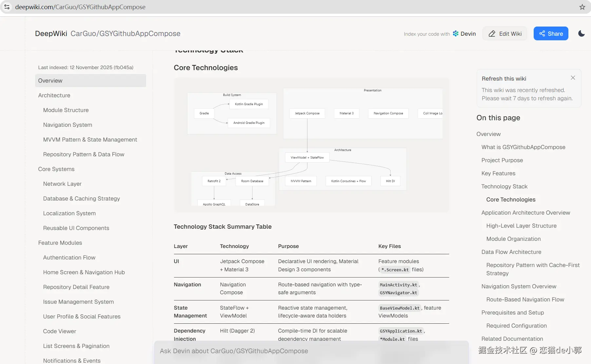The width and height of the screenshot is (591, 364).
Task: Click the bookmark star icon
Action: pyautogui.click(x=582, y=7)
